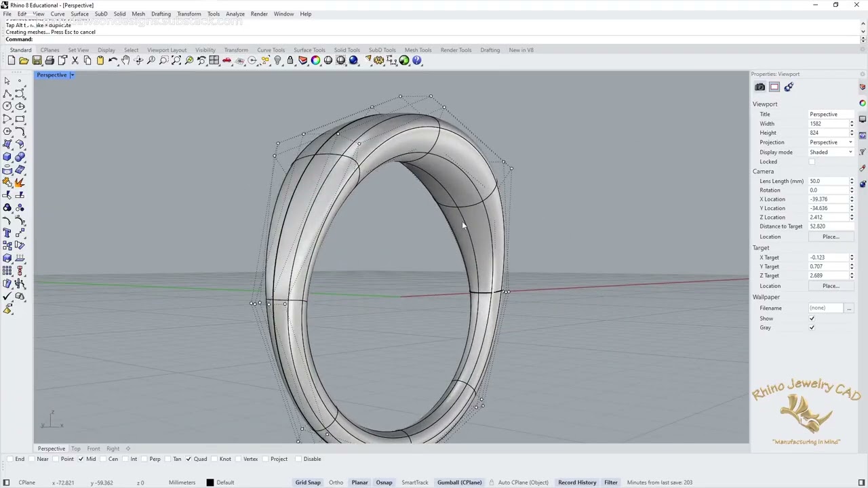Click the Z Target stepper arrows
868x488 pixels.
[852, 276]
